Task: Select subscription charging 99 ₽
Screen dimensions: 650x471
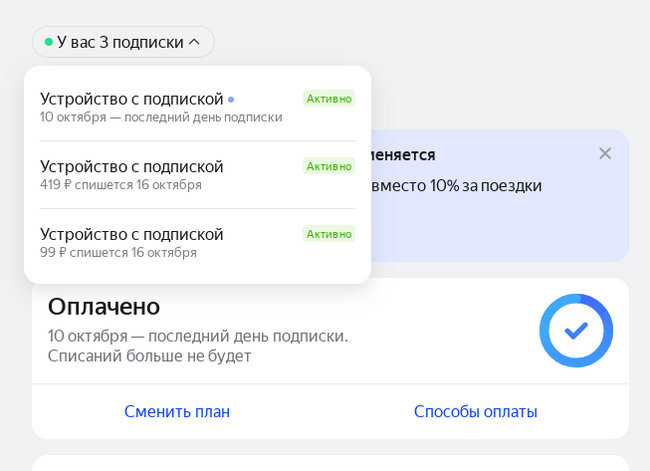Action: pyautogui.click(x=197, y=243)
